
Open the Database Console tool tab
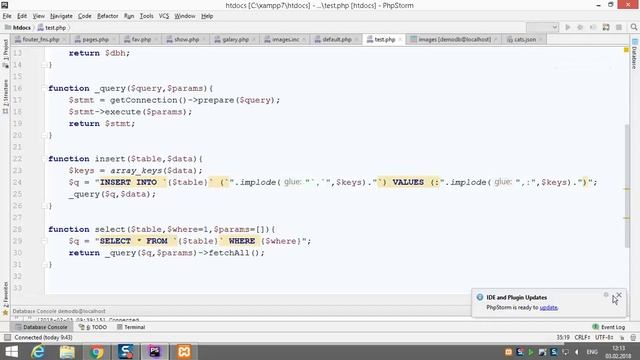tap(41, 327)
